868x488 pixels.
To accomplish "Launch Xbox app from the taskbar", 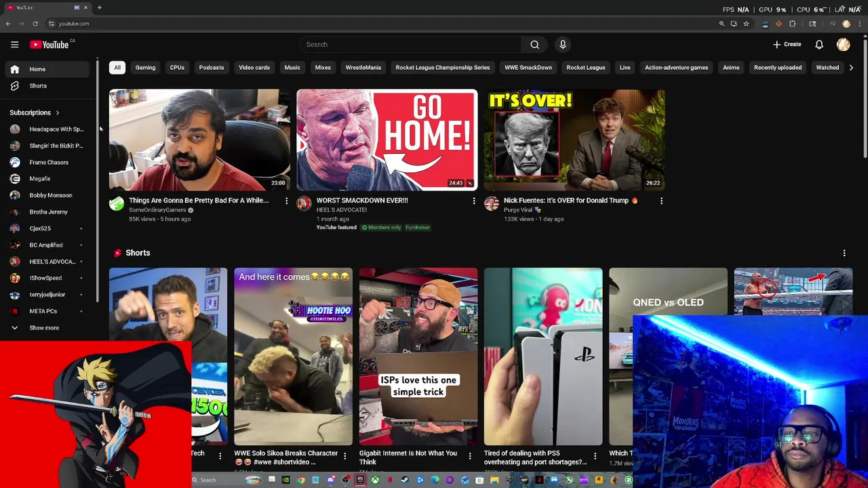I will pos(375,480).
